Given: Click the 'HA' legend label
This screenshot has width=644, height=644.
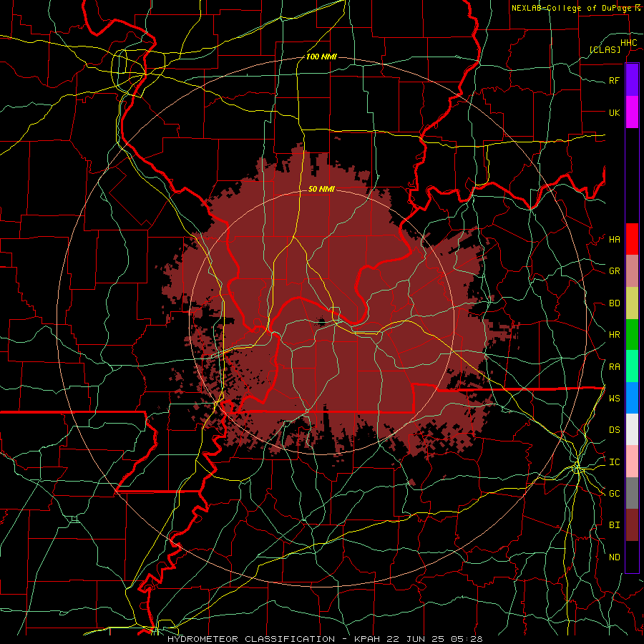Looking at the screenshot, I should [x=615, y=240].
